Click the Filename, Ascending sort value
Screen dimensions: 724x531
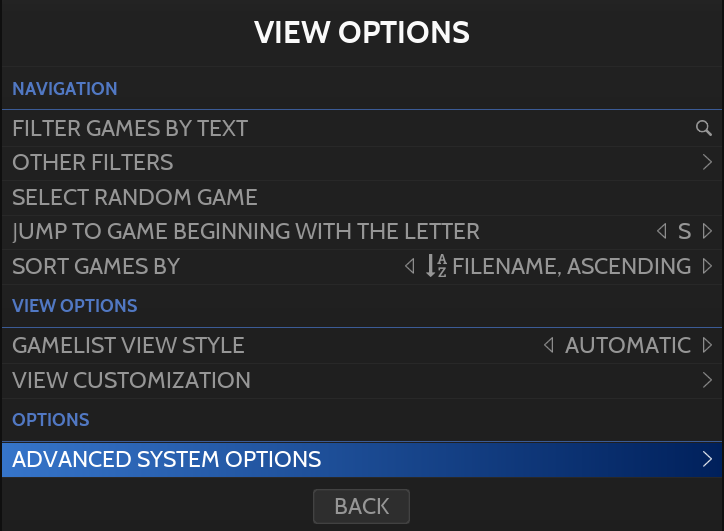(x=571, y=266)
